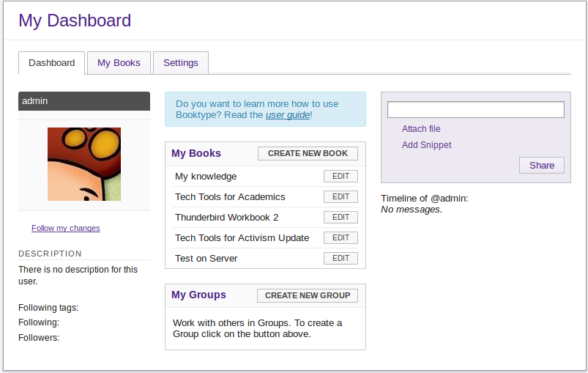Focus the message text input field

[x=475, y=110]
